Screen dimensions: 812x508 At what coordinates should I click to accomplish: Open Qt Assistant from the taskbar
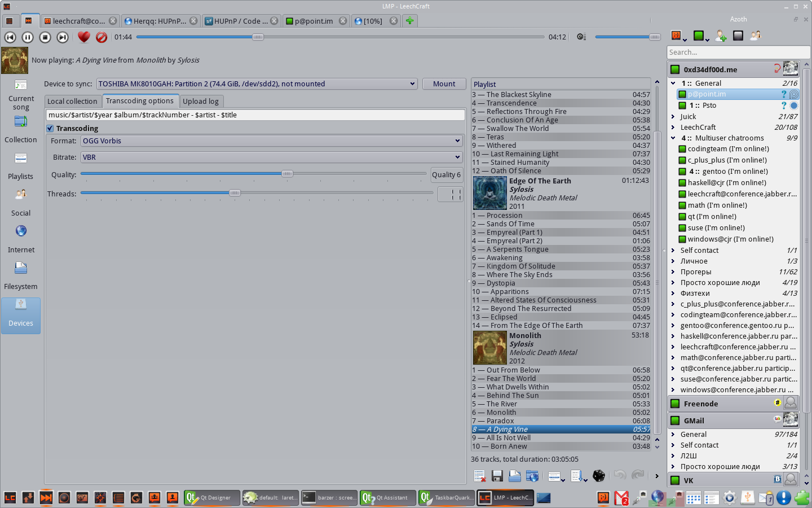(x=388, y=497)
